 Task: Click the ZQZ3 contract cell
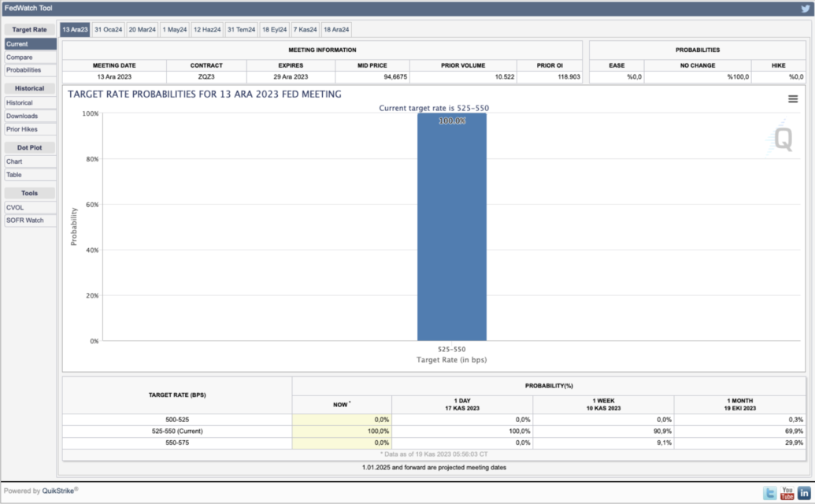[206, 77]
